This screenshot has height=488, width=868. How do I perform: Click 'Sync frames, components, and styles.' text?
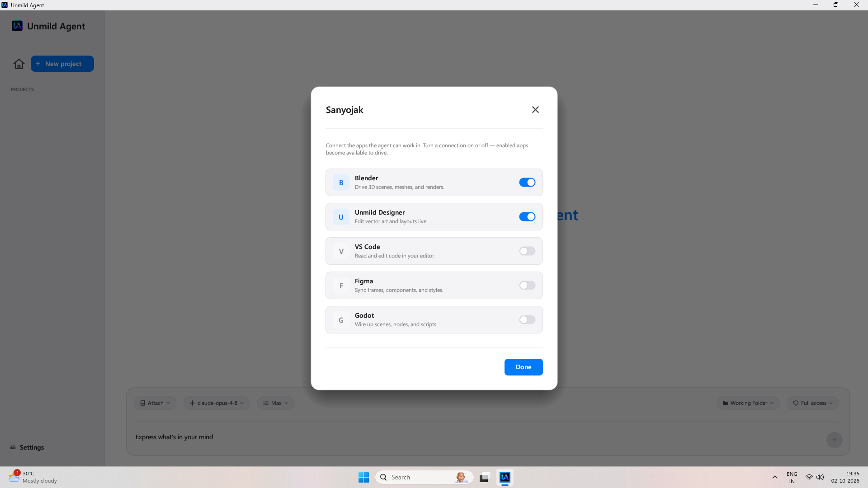tap(399, 290)
